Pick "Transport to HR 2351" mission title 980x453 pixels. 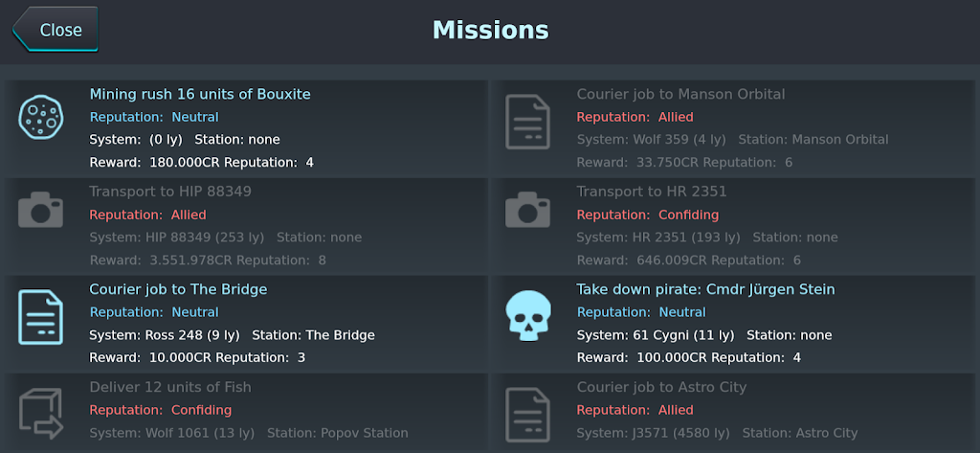(652, 192)
